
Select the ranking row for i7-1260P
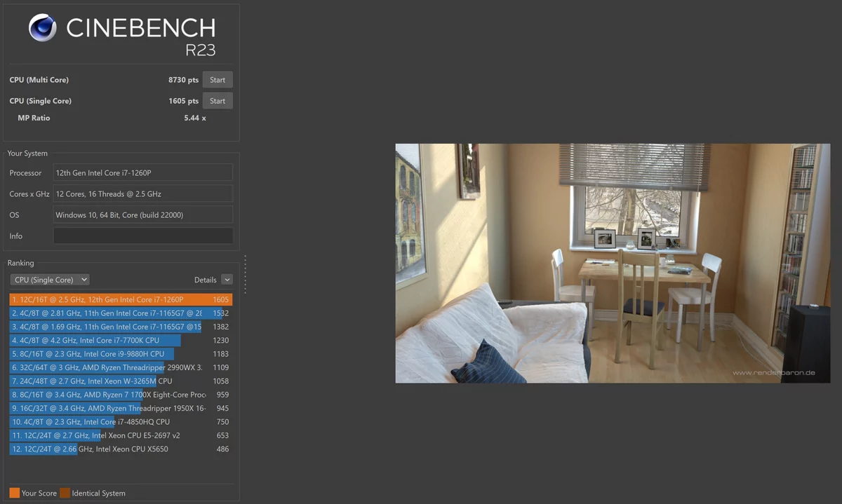pos(121,299)
